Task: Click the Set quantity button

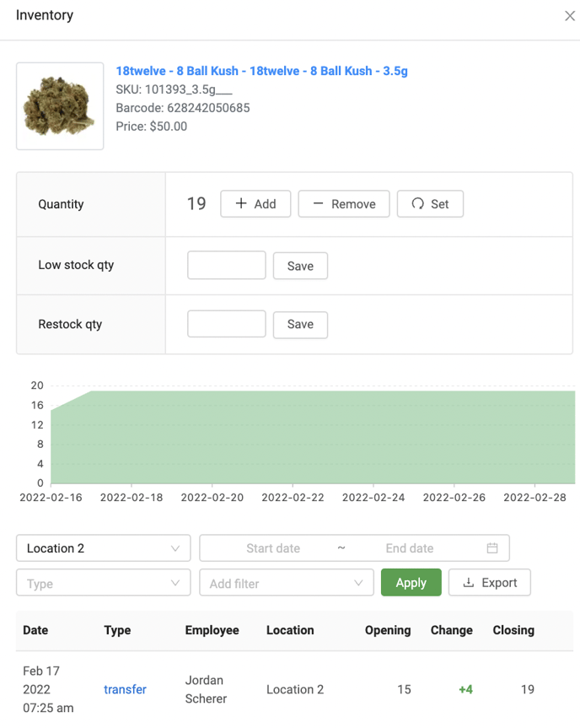Action: 430,204
